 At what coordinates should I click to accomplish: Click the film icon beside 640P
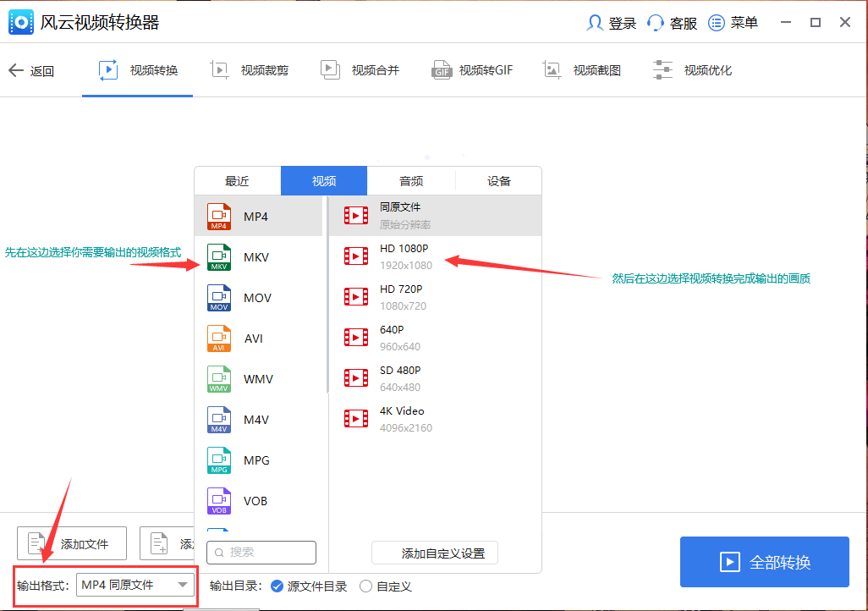coord(356,338)
